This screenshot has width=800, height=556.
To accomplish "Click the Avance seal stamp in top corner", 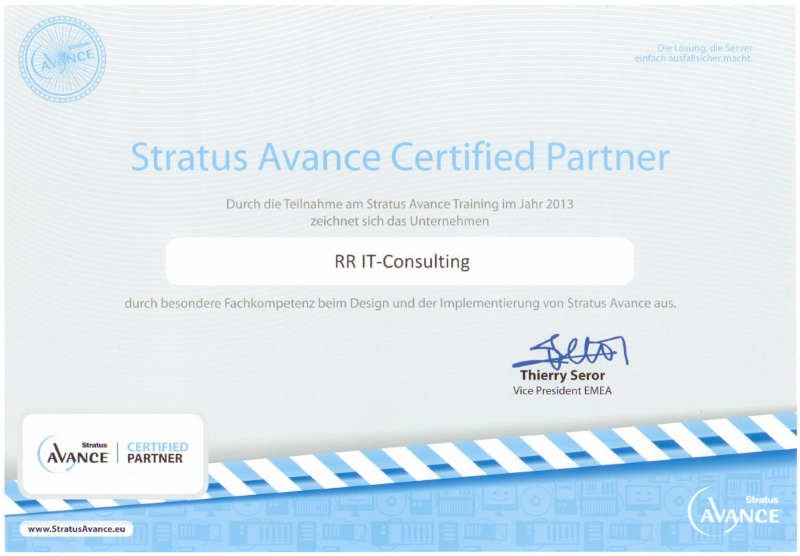I will [62, 59].
